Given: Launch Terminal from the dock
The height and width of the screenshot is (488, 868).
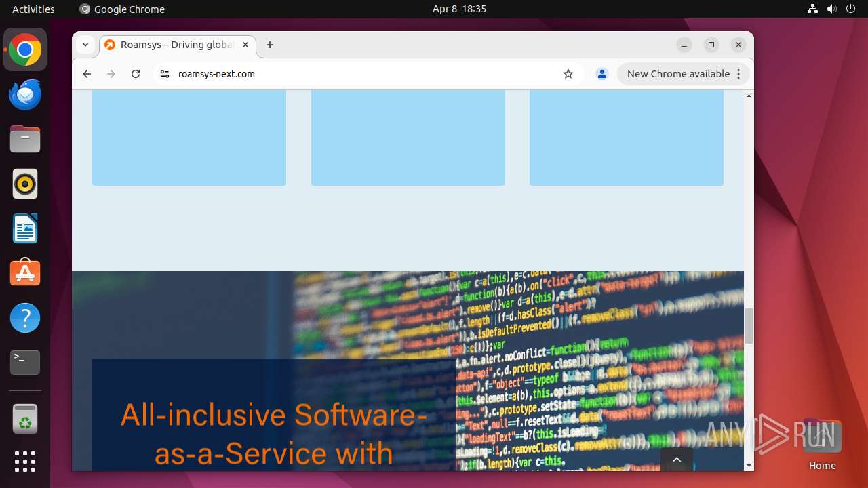Looking at the screenshot, I should click(x=25, y=363).
